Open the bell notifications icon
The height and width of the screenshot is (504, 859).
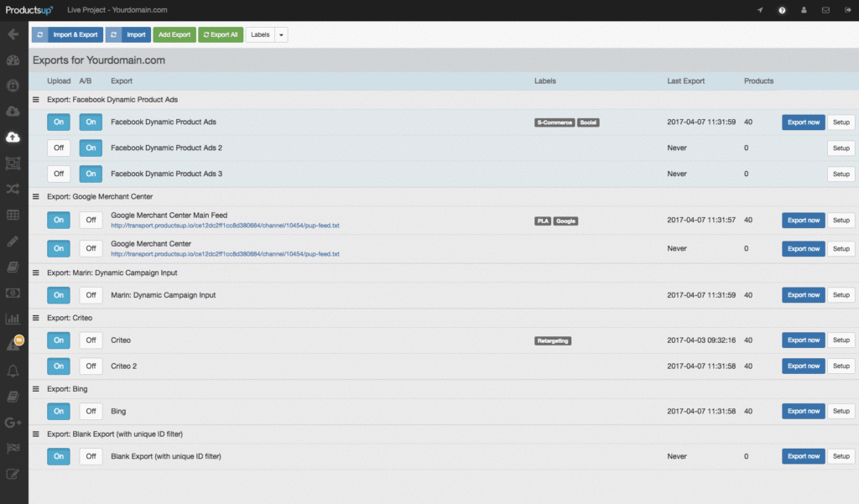(x=13, y=371)
